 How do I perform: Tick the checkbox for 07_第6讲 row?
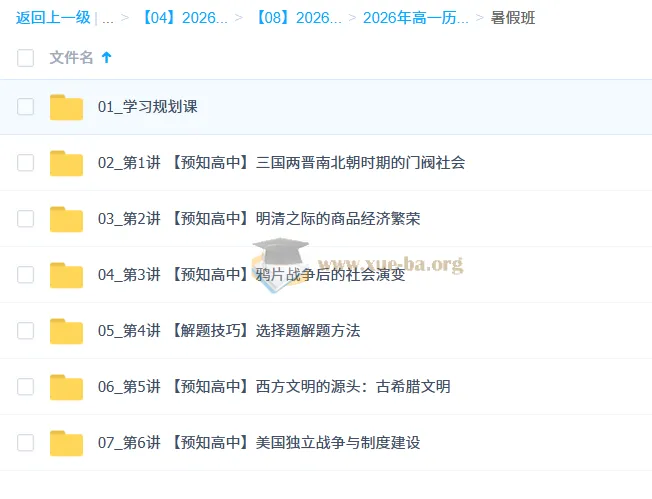26,443
